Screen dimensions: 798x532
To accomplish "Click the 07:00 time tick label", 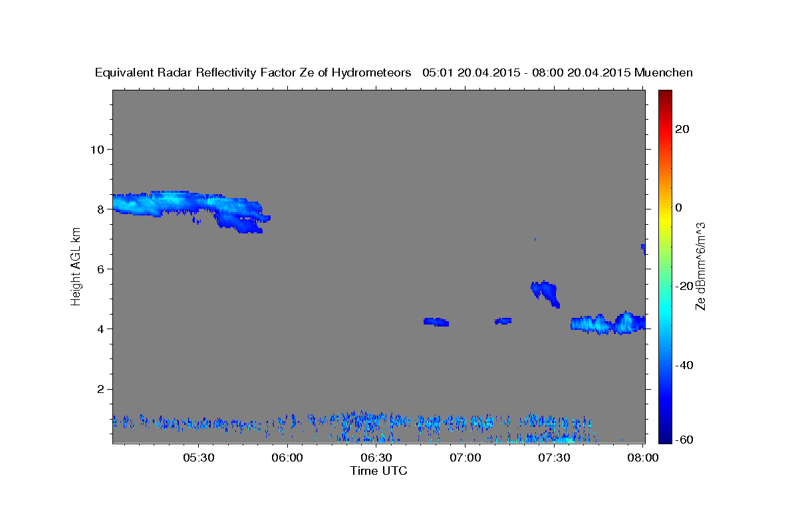I will coord(465,458).
